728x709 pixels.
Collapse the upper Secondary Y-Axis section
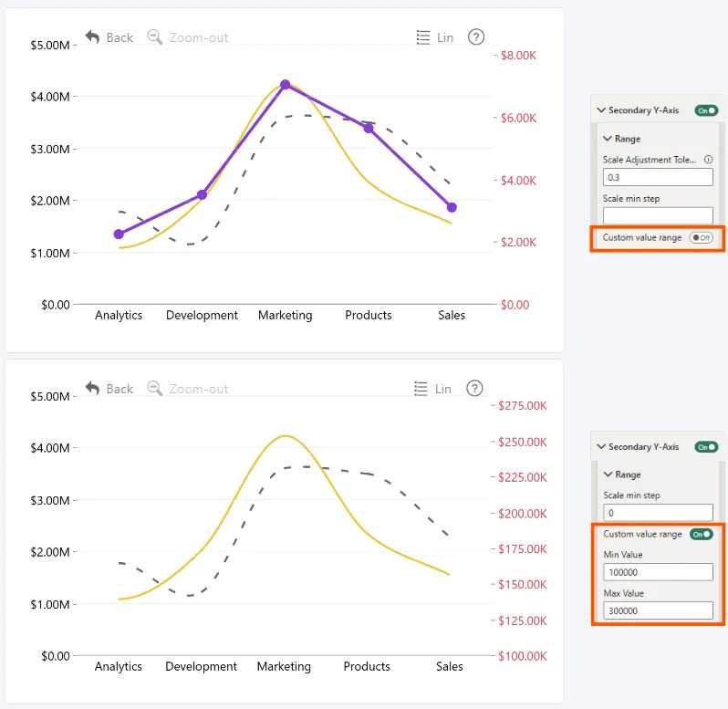tap(601, 110)
